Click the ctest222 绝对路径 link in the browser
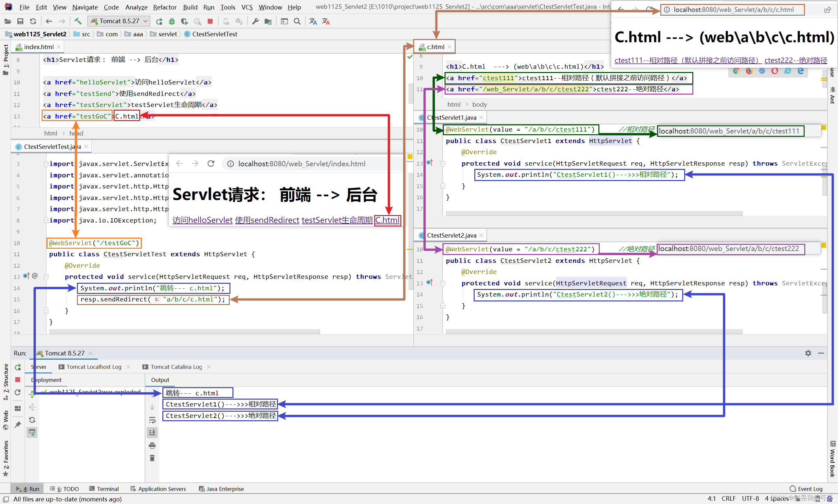 click(x=795, y=61)
